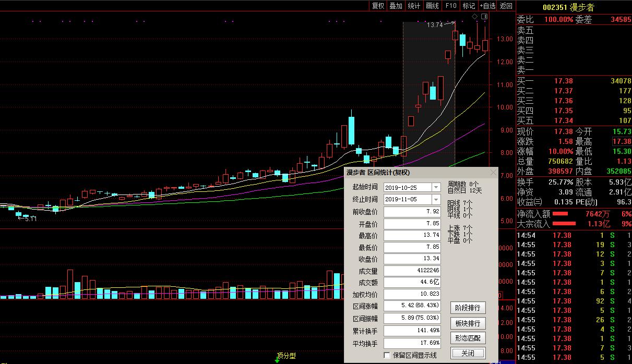Image resolution: width=632 pixels, height=364 pixels.
Task: Click stock title 002351 漫步者
Action: pos(568,7)
